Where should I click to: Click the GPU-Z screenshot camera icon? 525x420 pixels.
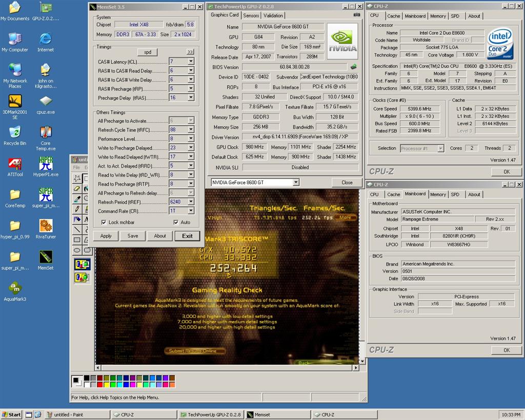[357, 15]
